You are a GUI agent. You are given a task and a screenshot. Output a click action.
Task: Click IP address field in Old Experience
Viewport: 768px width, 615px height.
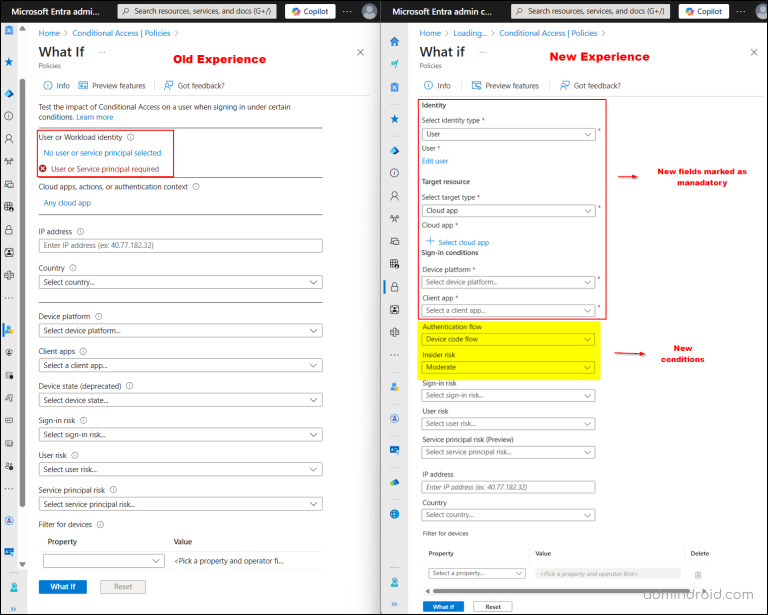[180, 246]
